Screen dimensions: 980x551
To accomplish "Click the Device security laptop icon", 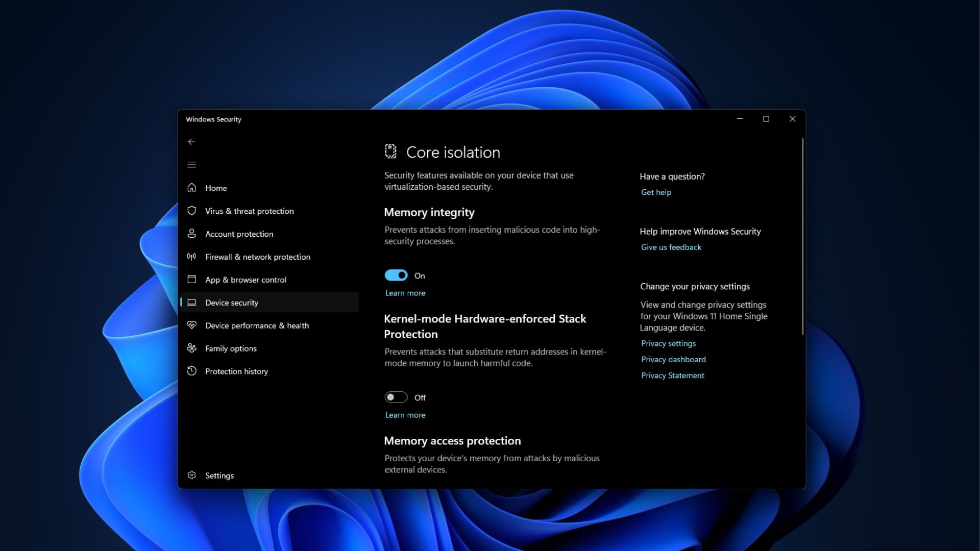I will [x=191, y=303].
